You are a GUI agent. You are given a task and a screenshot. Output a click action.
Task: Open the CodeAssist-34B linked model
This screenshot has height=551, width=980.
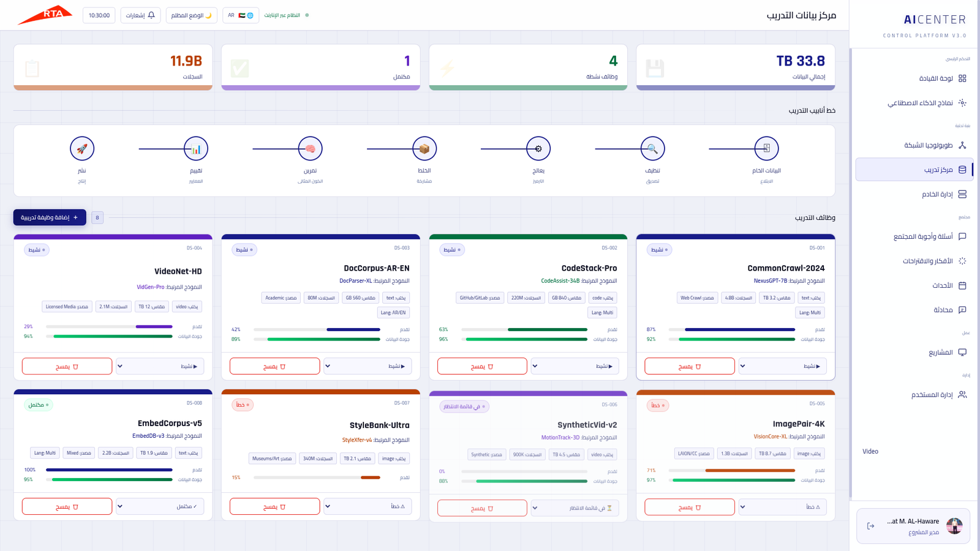[560, 281]
